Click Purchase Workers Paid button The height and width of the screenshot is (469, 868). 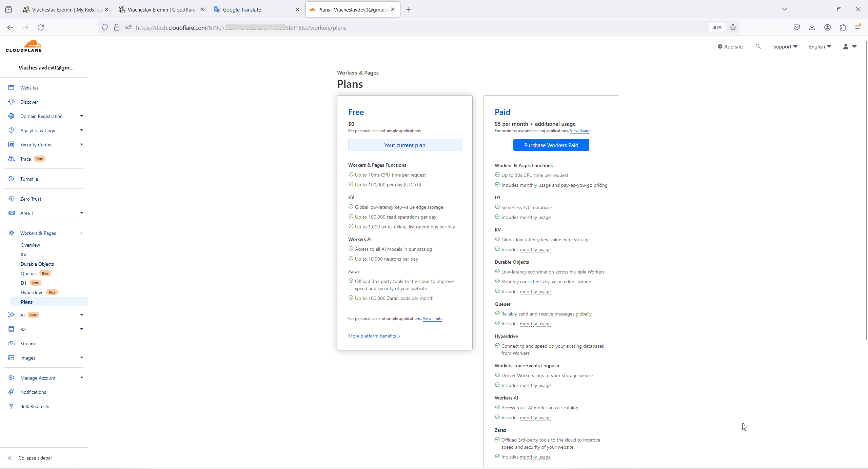click(x=551, y=145)
